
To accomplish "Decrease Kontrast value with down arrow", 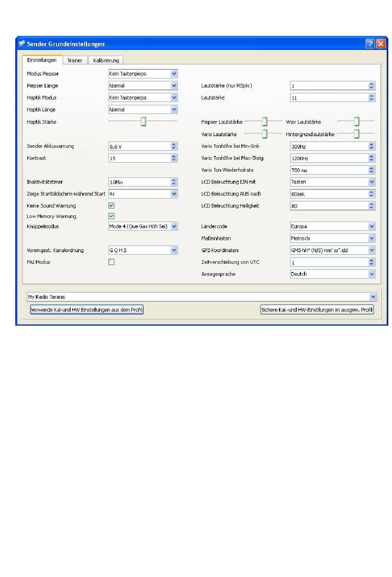I will (x=174, y=160).
